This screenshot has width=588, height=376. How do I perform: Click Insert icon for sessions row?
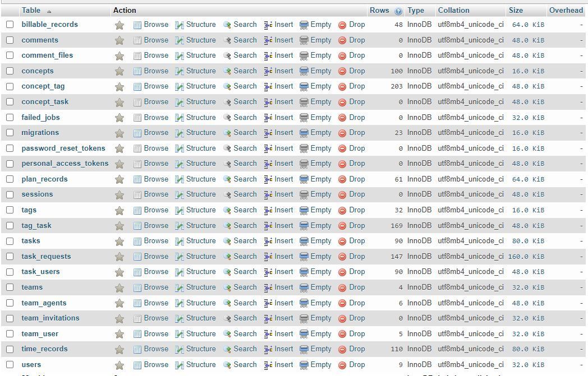pos(268,195)
